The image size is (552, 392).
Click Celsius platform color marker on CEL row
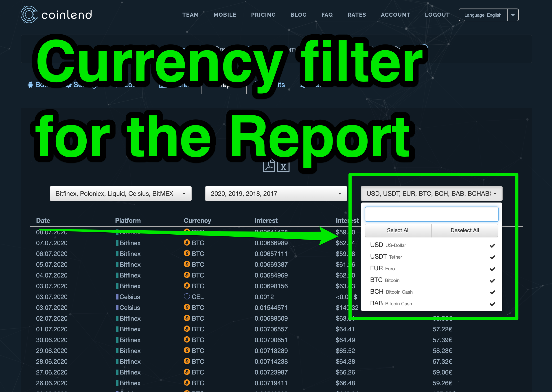pos(117,297)
